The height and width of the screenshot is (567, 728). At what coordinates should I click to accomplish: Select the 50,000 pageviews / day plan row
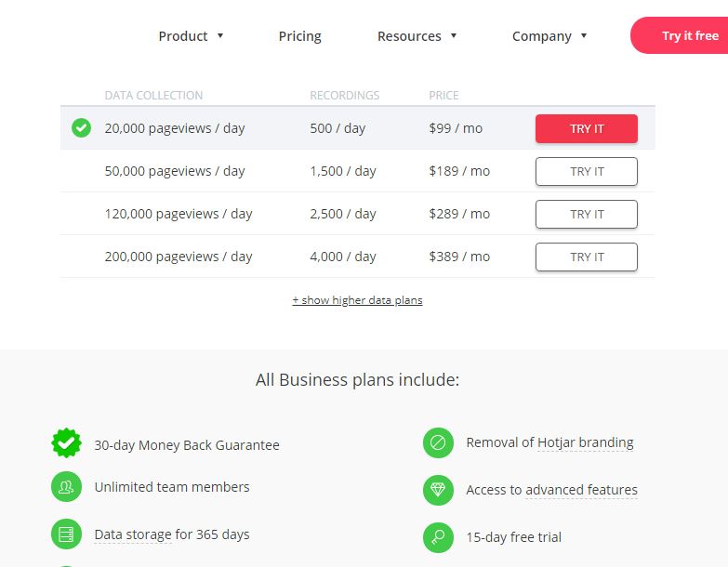point(358,171)
